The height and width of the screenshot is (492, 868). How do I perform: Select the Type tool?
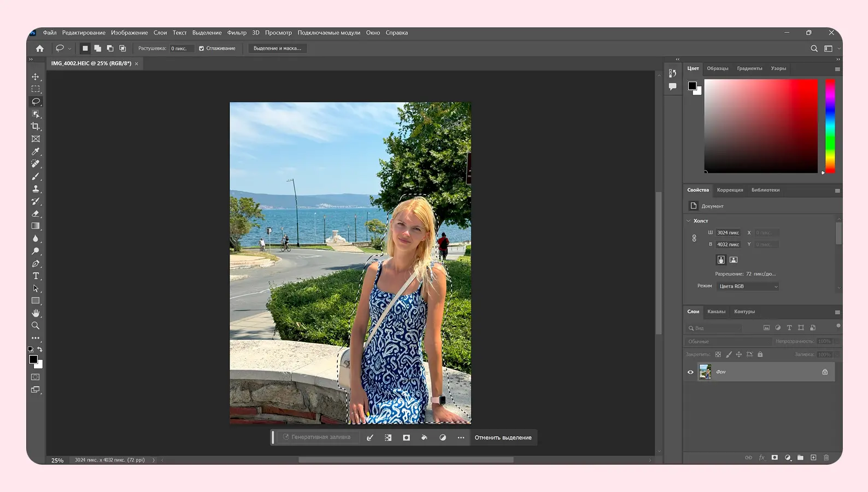click(x=36, y=276)
